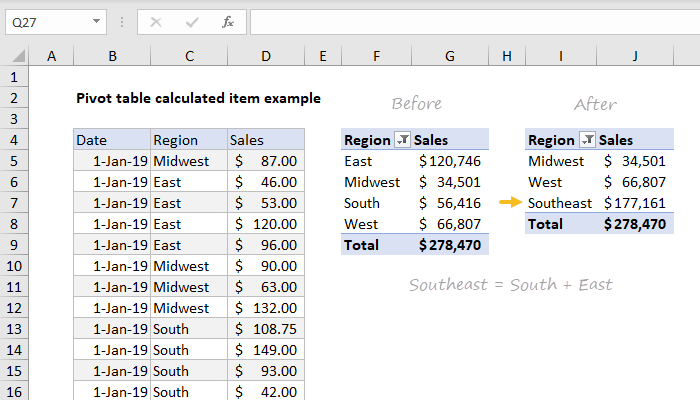Click the Sales cell showing 132.00
The image size is (700, 400).
pyautogui.click(x=266, y=308)
